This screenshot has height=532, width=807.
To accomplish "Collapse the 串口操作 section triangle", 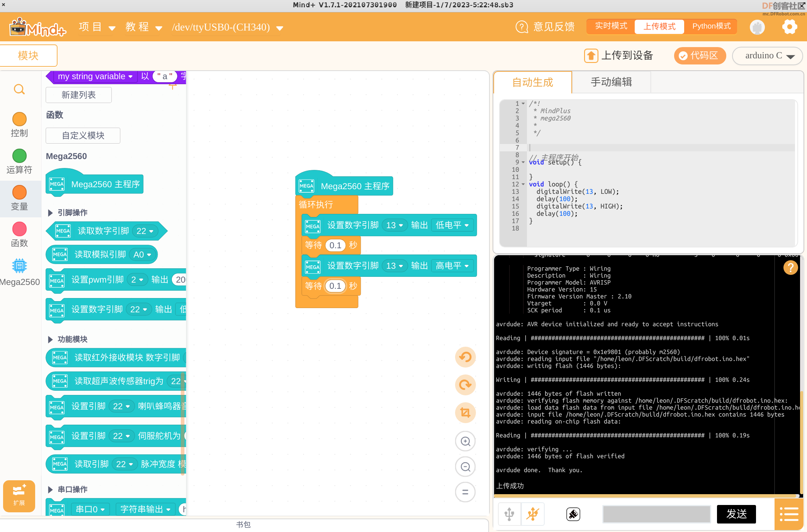I will pyautogui.click(x=50, y=490).
